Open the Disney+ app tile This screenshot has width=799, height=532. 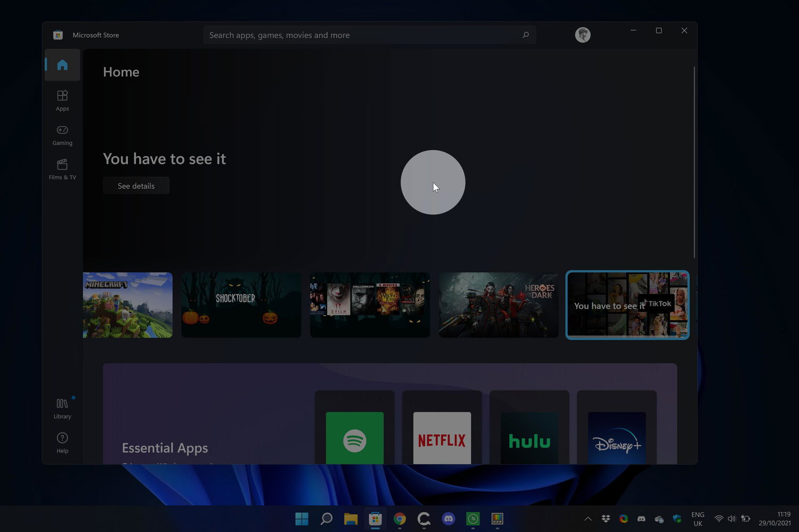click(x=617, y=428)
